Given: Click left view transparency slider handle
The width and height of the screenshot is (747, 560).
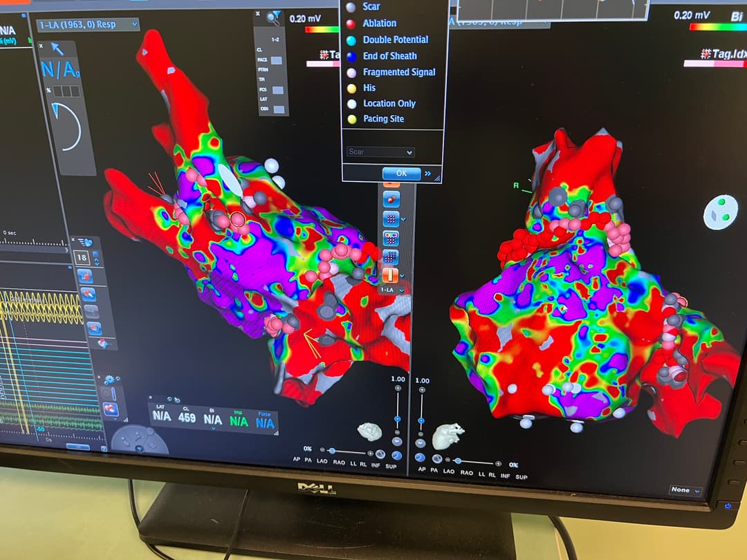Looking at the screenshot, I should pos(332,451).
